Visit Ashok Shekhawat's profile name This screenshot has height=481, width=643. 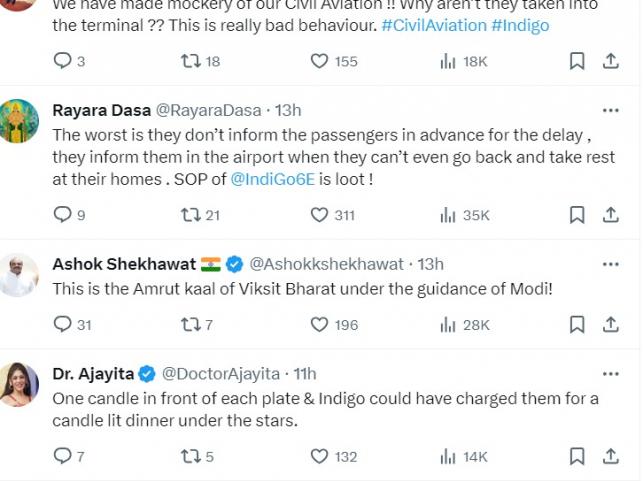123,264
